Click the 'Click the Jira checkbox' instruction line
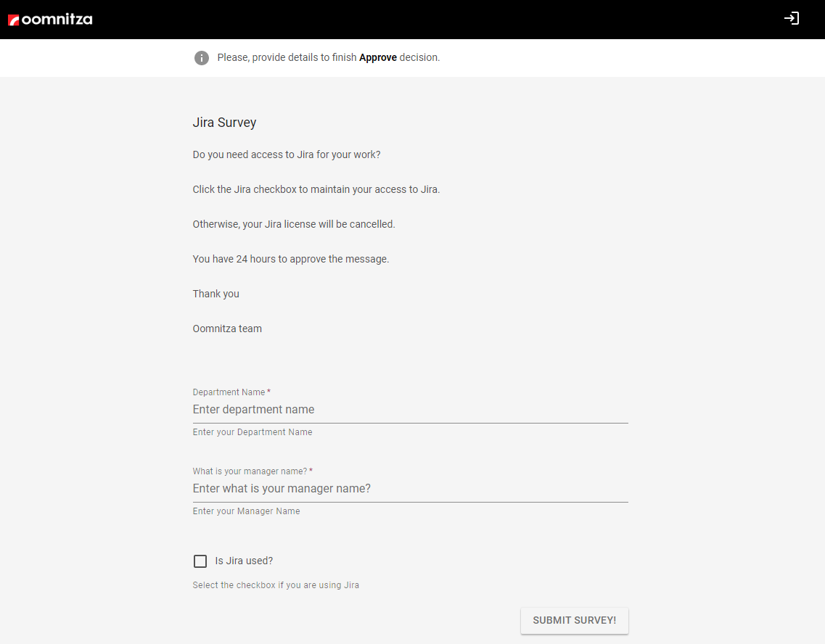The image size is (825, 644). [316, 190]
